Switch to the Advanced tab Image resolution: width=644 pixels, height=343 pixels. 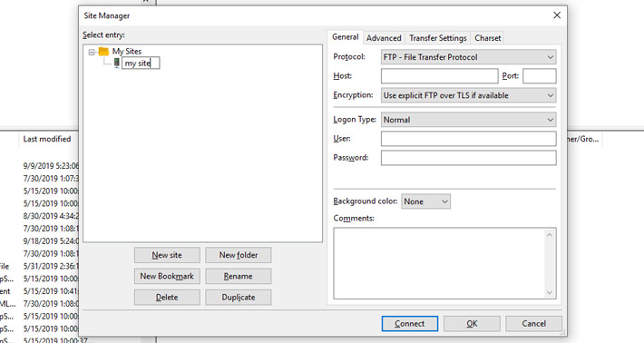[384, 38]
